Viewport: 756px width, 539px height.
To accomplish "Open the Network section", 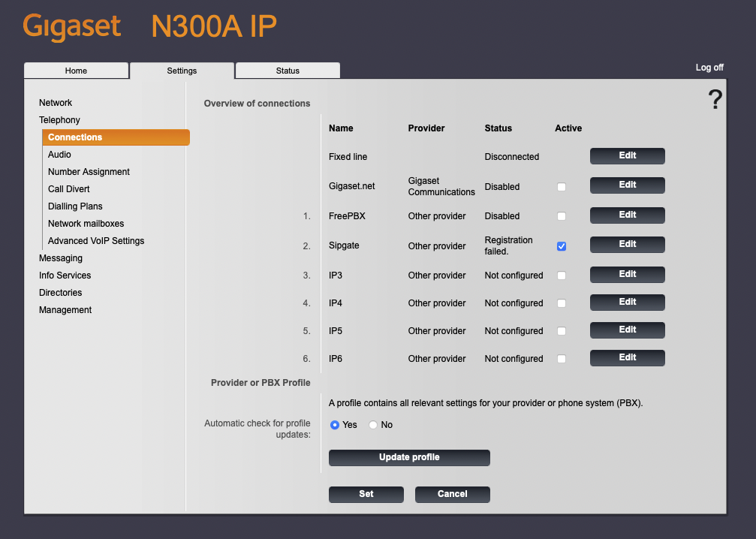I will point(56,103).
